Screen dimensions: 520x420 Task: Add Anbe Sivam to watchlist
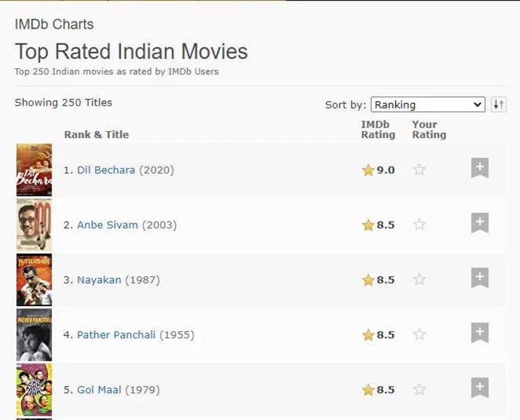point(479,223)
